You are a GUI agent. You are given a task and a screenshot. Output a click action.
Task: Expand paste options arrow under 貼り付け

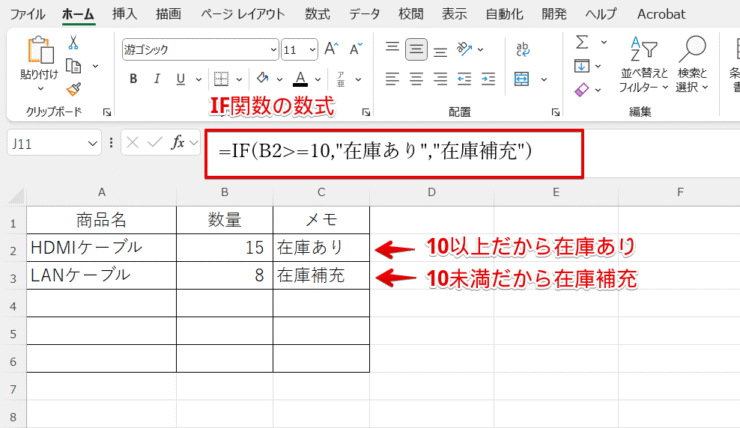(40, 89)
